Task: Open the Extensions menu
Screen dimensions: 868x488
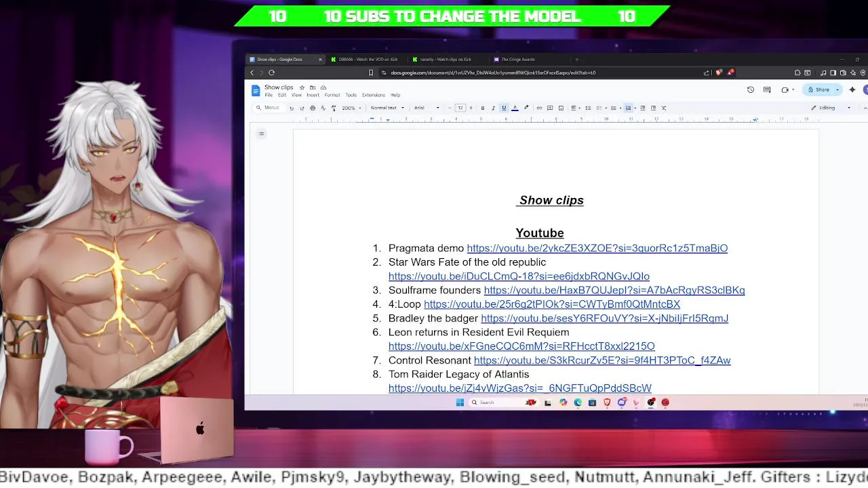Action: pos(374,95)
